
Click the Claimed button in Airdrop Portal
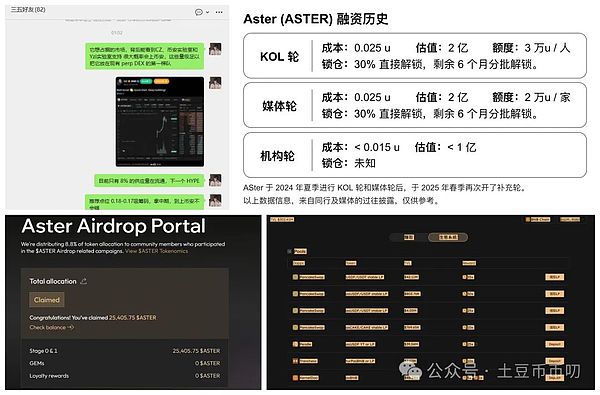[47, 300]
